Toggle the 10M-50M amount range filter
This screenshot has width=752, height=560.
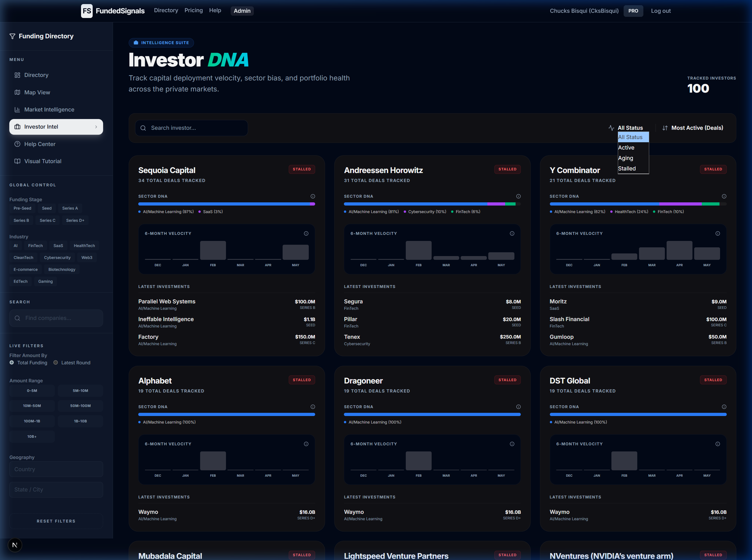(x=32, y=406)
